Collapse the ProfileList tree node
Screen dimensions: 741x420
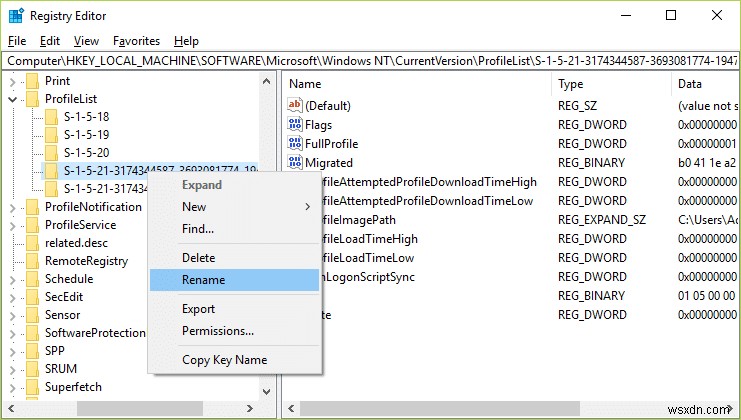[12, 99]
